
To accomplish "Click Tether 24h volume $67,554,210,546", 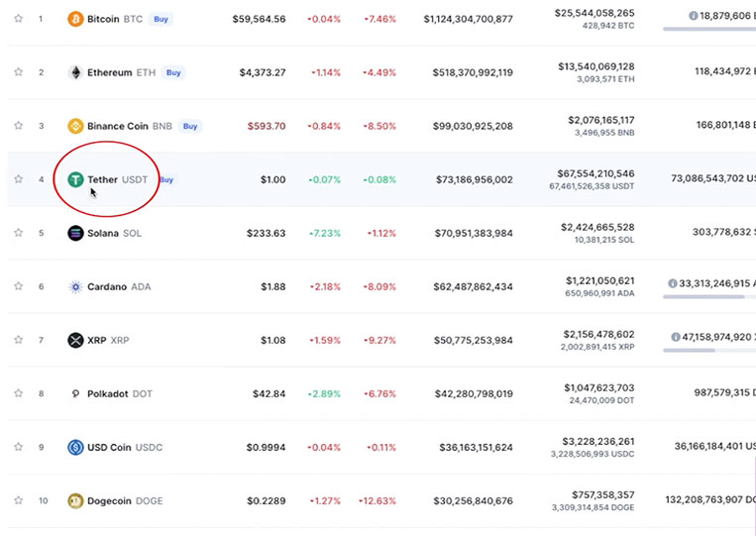I will 595,173.
